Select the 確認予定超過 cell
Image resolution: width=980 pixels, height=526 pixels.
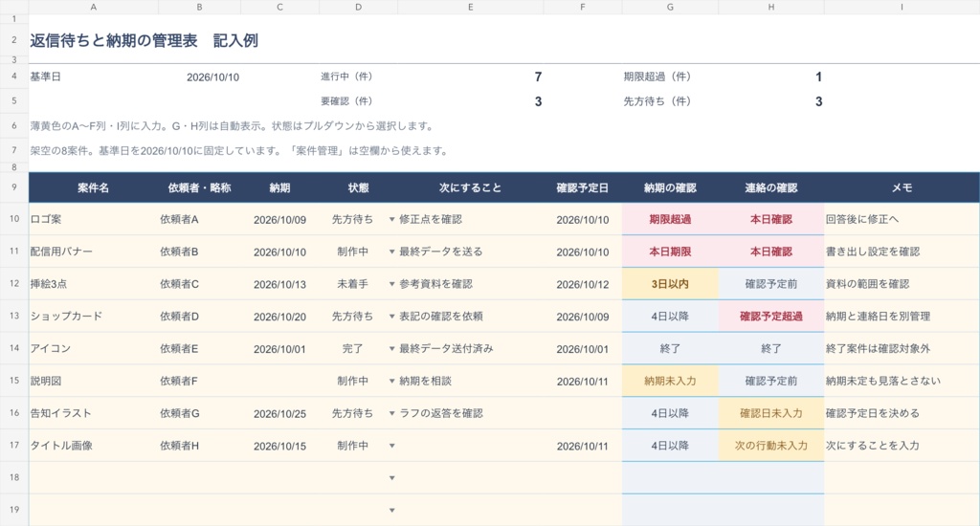[x=771, y=317]
